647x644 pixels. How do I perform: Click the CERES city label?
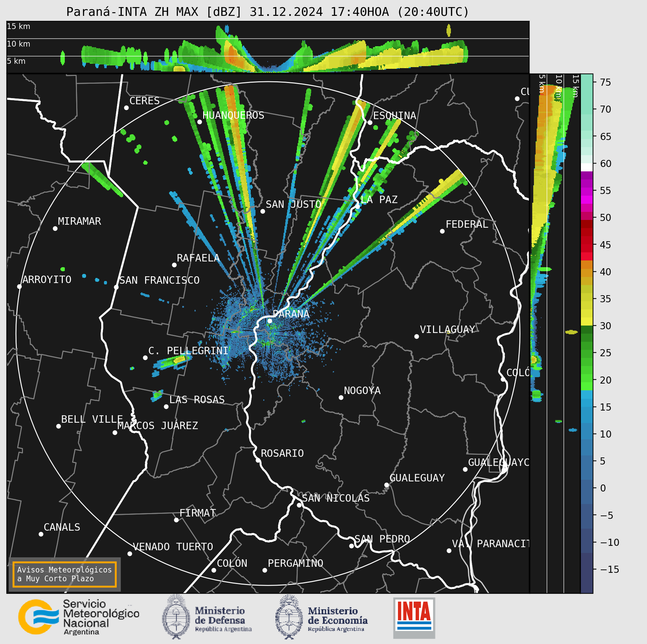tap(144, 101)
